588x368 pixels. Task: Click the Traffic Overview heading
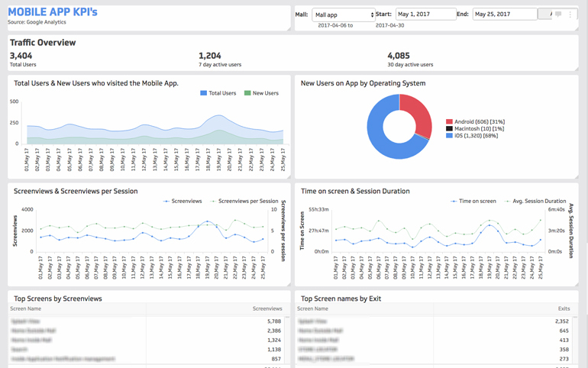coord(43,43)
